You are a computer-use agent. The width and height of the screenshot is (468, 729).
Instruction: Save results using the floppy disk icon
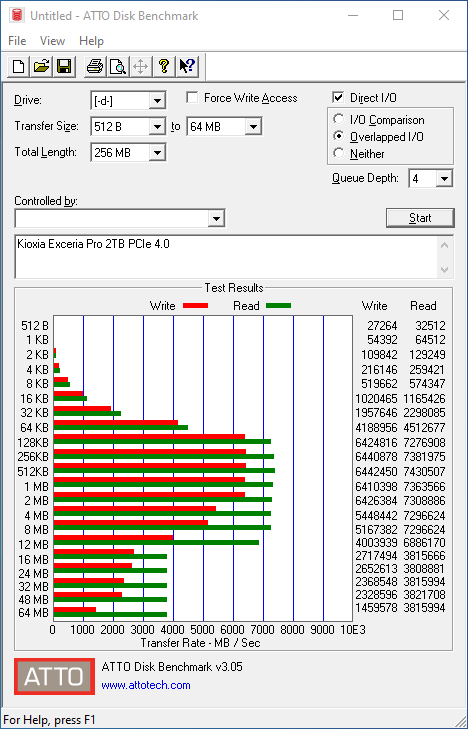(x=64, y=66)
